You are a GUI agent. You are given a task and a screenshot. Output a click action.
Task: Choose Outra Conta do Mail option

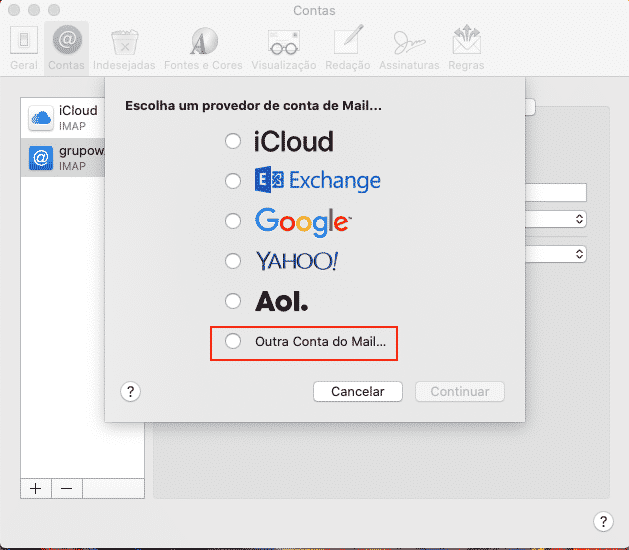(x=233, y=341)
